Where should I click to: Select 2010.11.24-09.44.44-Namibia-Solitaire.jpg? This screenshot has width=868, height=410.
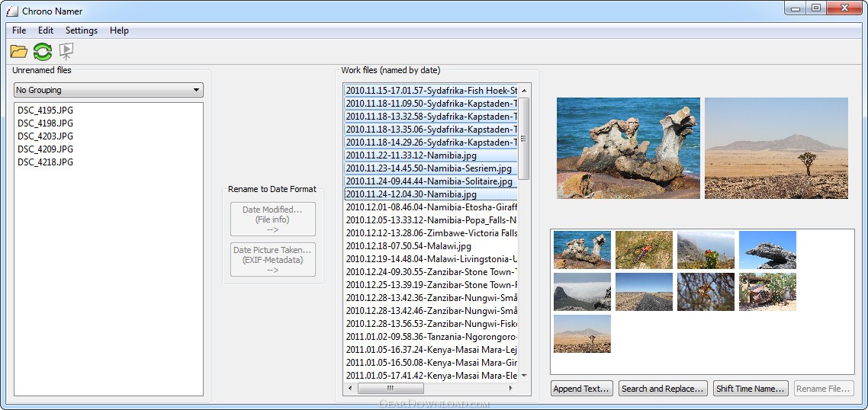[x=431, y=181]
